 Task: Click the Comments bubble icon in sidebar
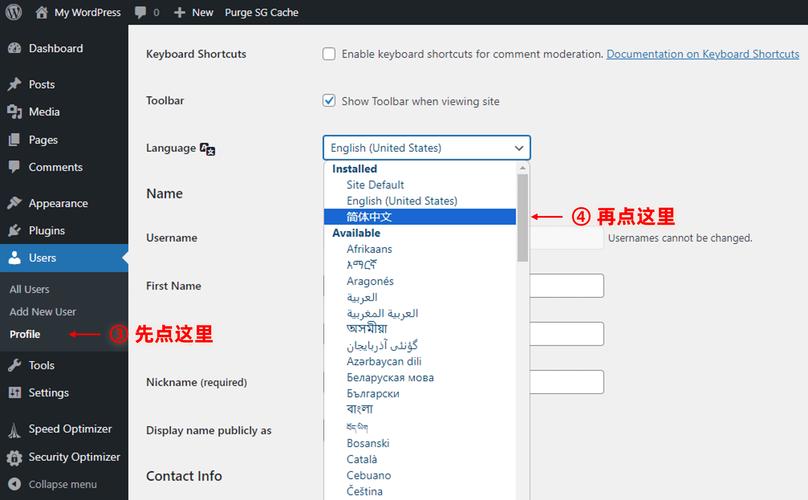[14, 168]
